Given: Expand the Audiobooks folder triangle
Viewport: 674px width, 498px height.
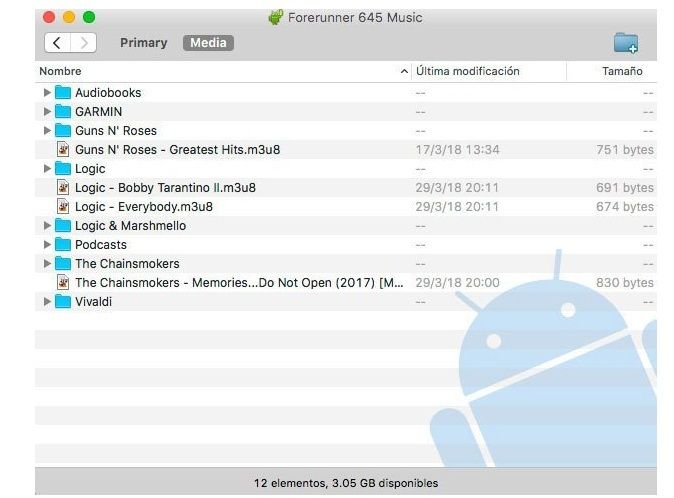Looking at the screenshot, I should coord(47,92).
